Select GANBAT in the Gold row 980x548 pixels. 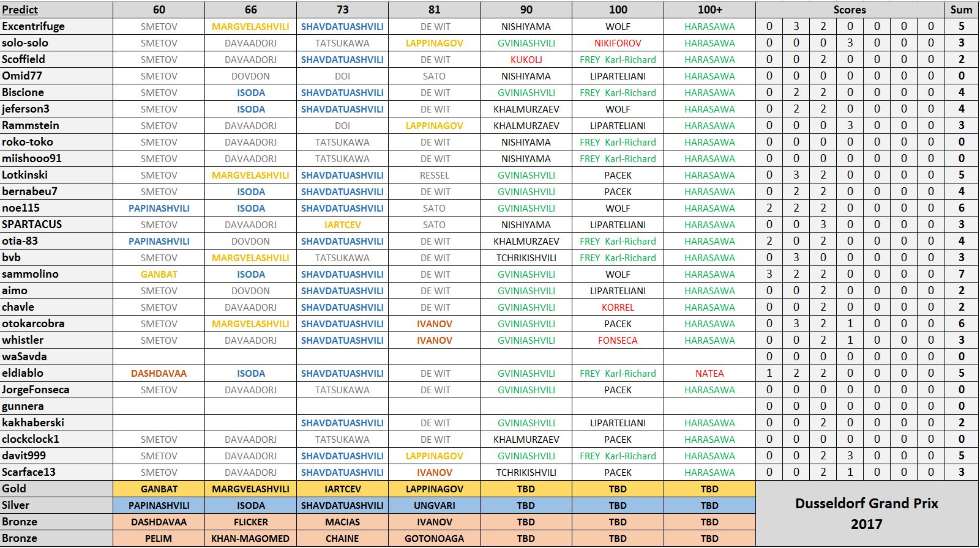pyautogui.click(x=159, y=489)
